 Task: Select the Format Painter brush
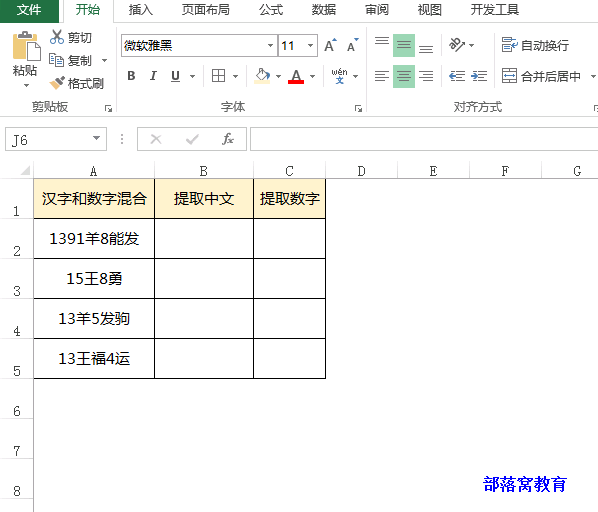[57, 83]
